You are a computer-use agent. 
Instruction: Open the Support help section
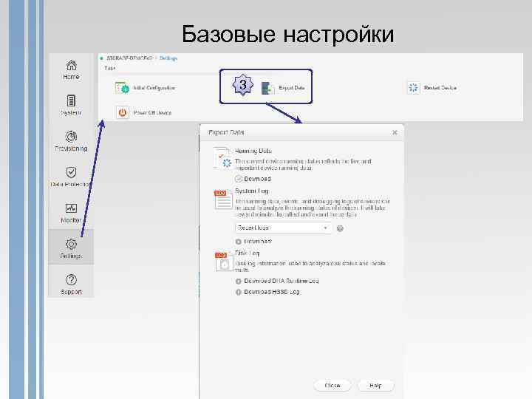[x=71, y=284]
